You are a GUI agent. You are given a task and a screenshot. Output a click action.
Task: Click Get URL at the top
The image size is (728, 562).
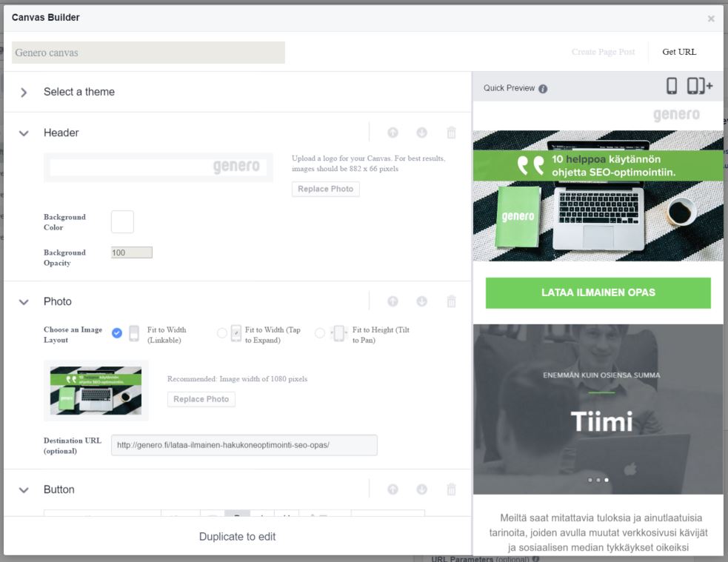678,52
